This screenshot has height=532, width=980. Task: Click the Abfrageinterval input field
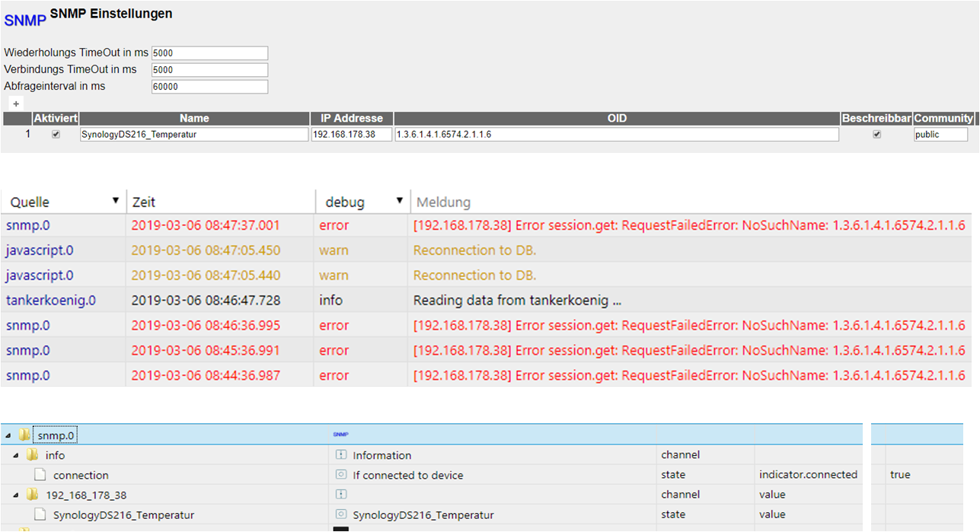210,87
